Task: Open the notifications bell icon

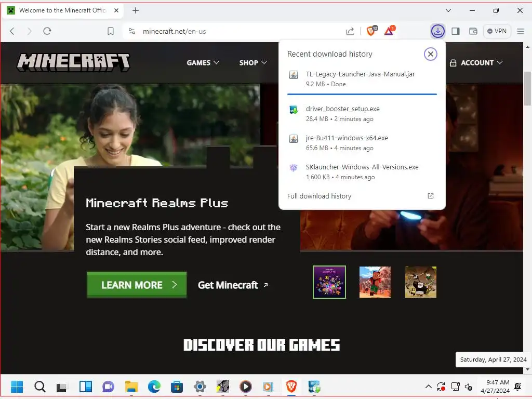Action: [518, 387]
